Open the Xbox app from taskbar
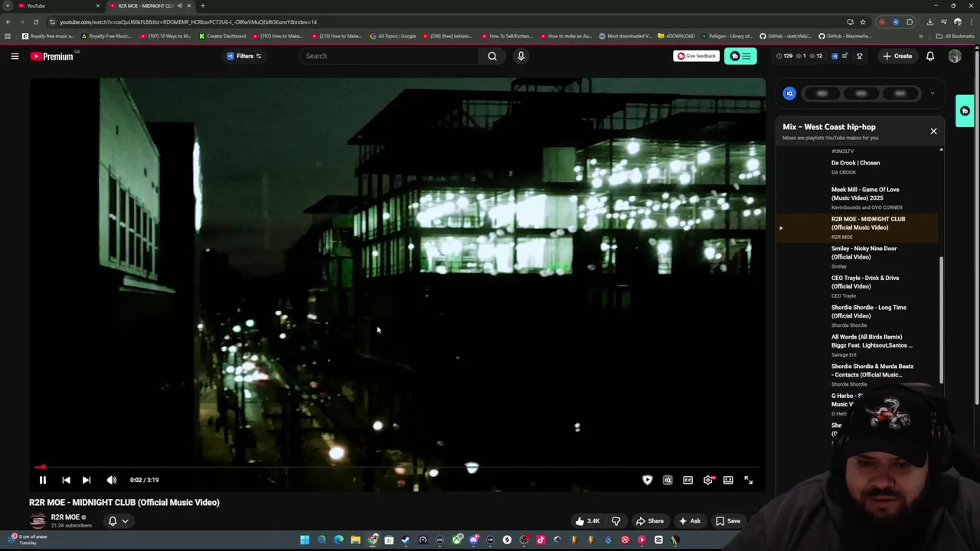Screen dimensions: 980x551 tap(457, 540)
